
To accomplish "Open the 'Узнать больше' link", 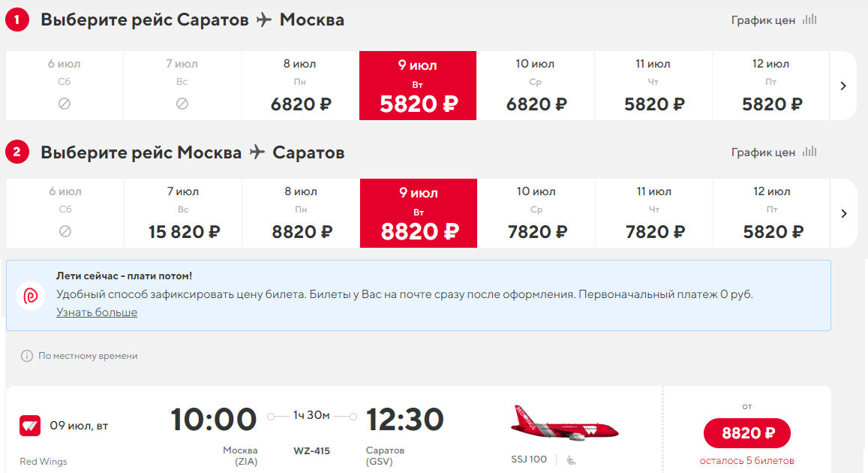I will (x=97, y=312).
